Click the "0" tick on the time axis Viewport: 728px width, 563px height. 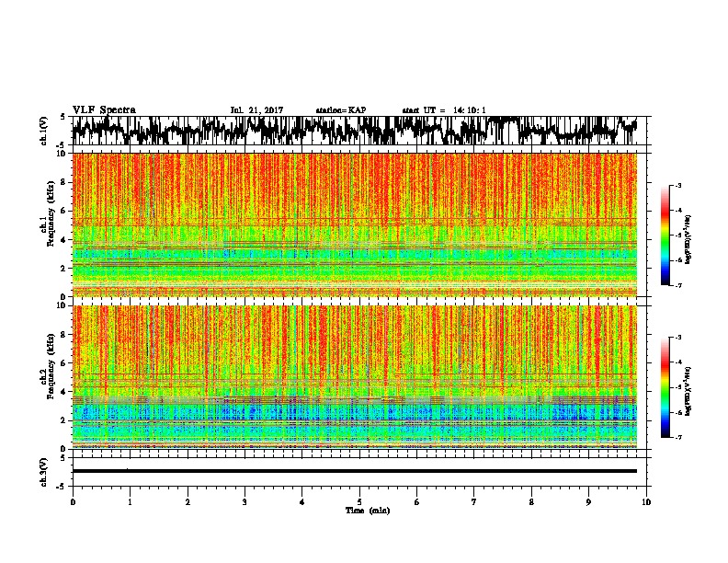73,502
